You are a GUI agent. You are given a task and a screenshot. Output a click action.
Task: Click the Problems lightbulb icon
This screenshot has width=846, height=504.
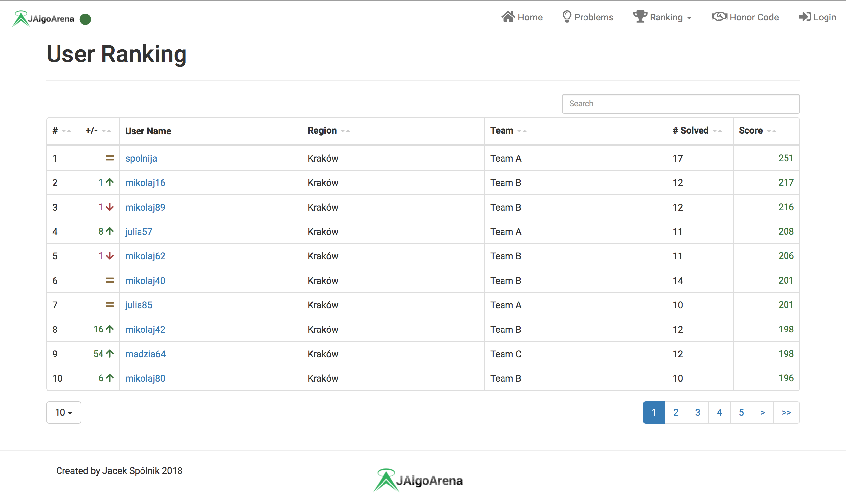point(567,17)
